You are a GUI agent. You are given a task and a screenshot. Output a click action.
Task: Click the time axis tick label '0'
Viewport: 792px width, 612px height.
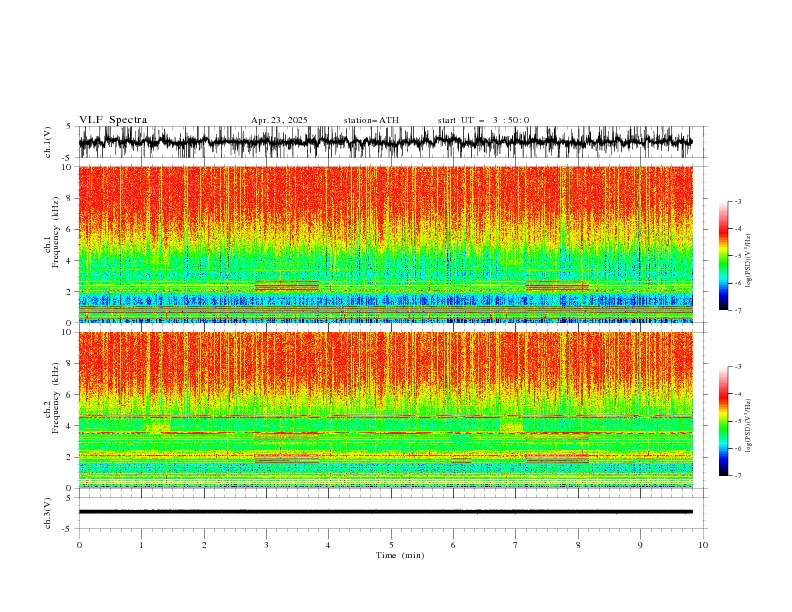coord(79,545)
